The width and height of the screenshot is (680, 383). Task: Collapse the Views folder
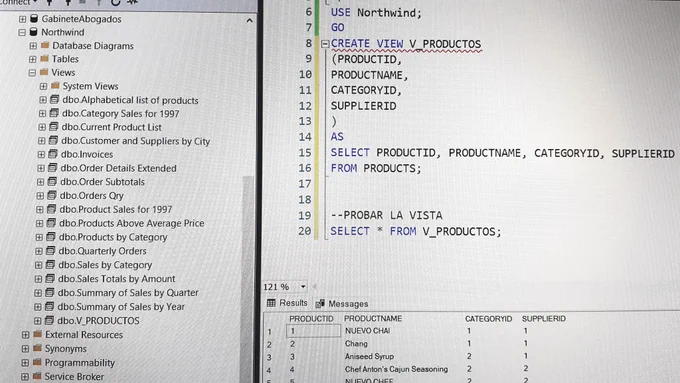tap(32, 72)
